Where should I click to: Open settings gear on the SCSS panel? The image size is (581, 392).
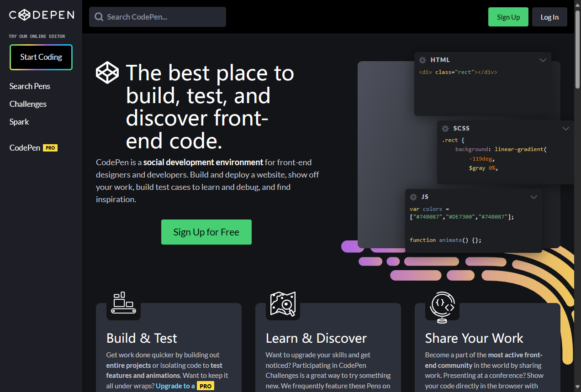pos(445,128)
